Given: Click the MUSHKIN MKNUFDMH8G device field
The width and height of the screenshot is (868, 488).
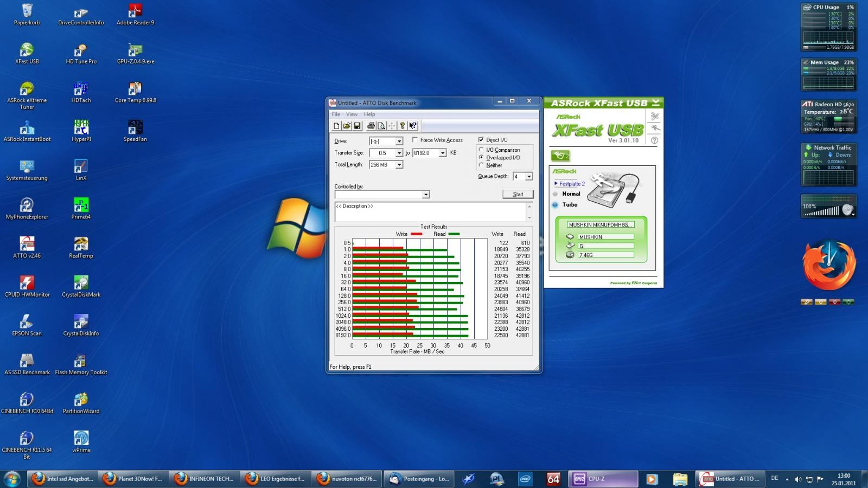Looking at the screenshot, I should click(x=600, y=224).
